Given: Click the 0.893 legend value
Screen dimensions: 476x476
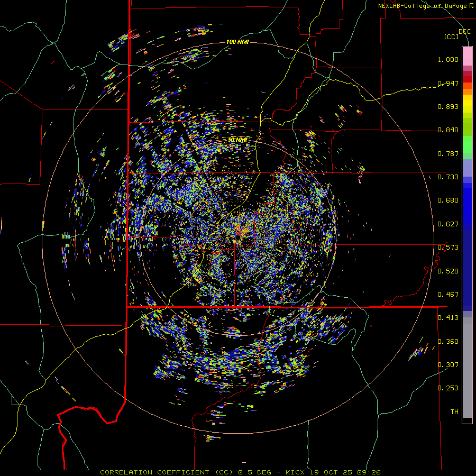Looking at the screenshot, I should [448, 106].
